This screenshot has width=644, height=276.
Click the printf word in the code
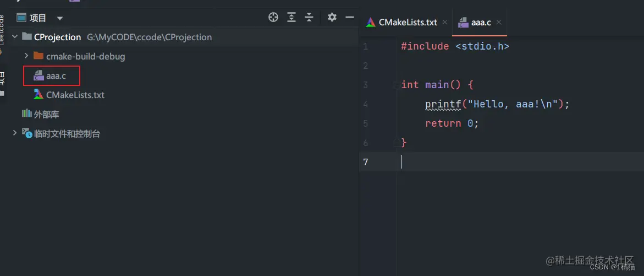tap(443, 105)
